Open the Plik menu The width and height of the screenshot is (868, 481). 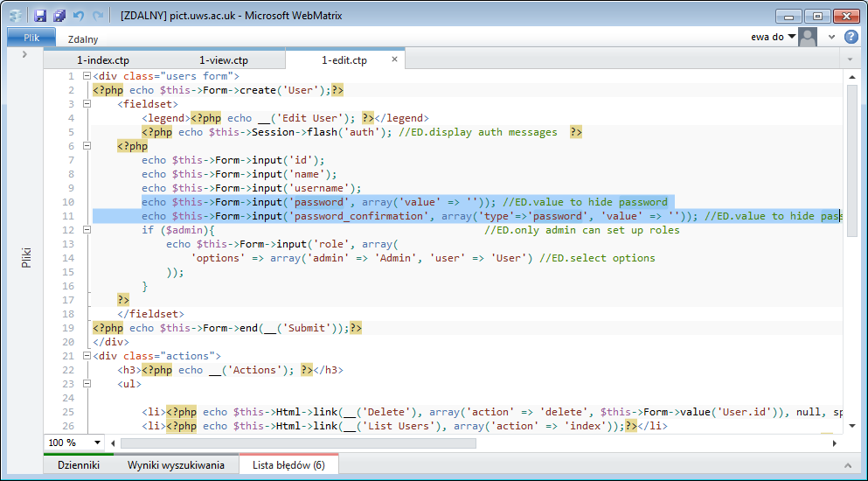pyautogui.click(x=31, y=38)
